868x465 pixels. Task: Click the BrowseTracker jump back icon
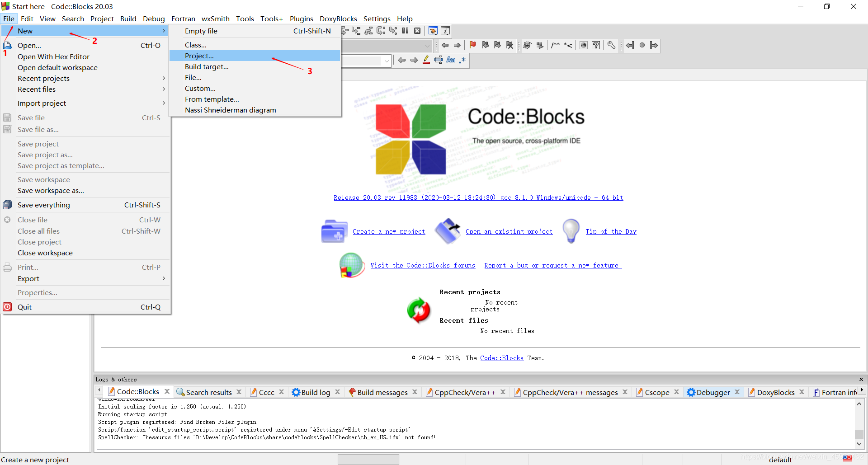tap(630, 45)
